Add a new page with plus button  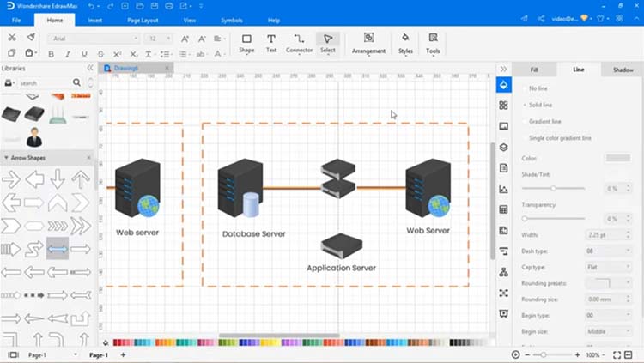[123, 354]
